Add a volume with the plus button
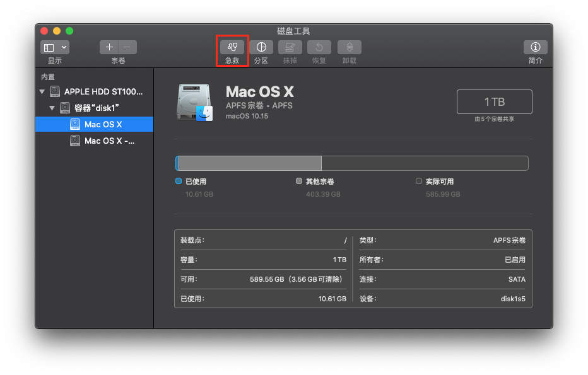The width and height of the screenshot is (588, 375). pos(110,47)
